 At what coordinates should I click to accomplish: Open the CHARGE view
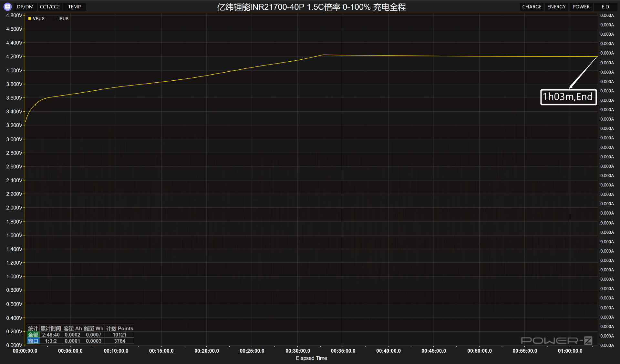[x=532, y=7]
